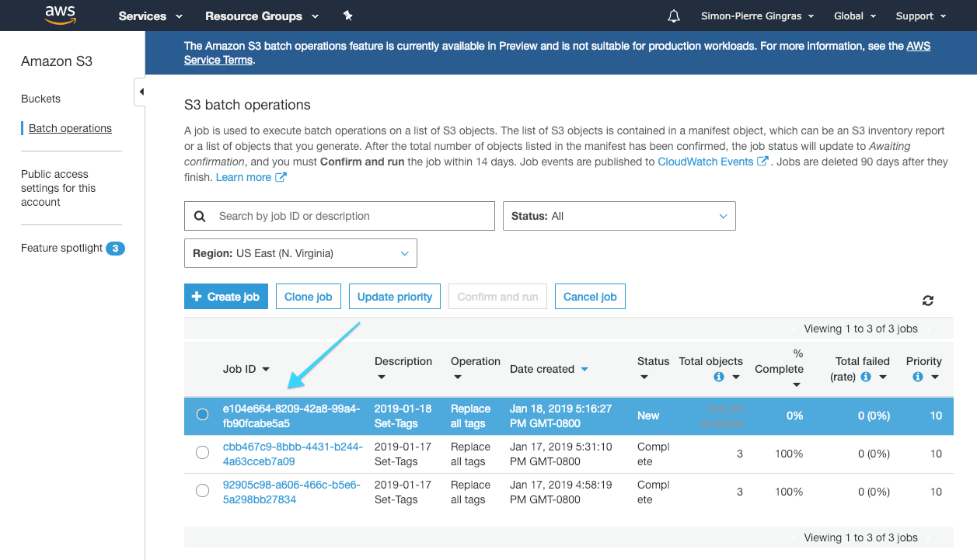
Task: Open the Learn more link
Action: pyautogui.click(x=245, y=176)
